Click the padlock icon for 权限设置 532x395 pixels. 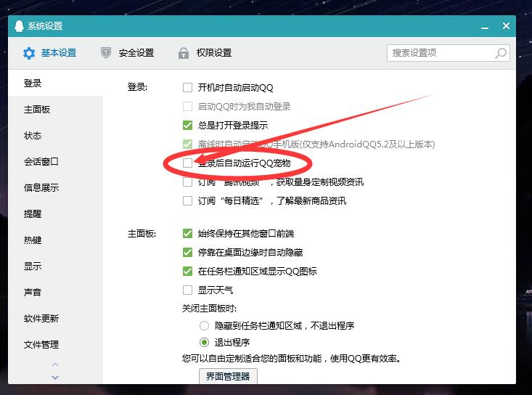(x=184, y=53)
